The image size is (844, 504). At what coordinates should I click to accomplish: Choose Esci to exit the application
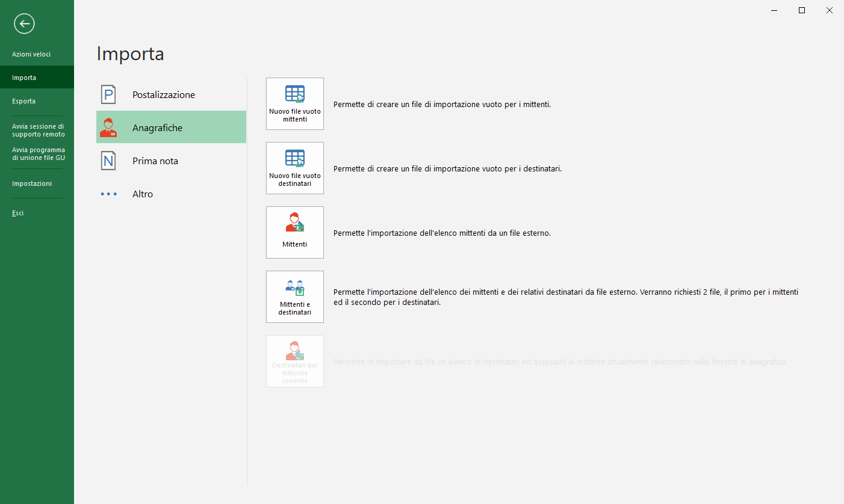coord(18,213)
